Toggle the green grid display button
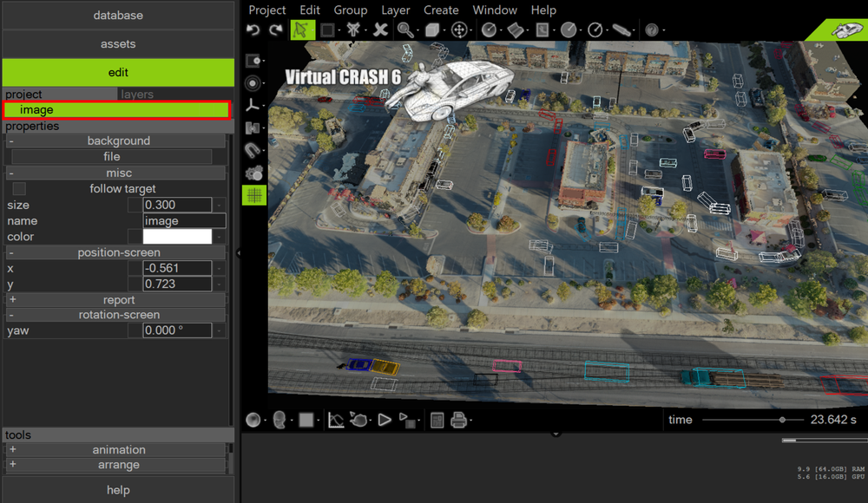This screenshot has height=503, width=868. (254, 195)
